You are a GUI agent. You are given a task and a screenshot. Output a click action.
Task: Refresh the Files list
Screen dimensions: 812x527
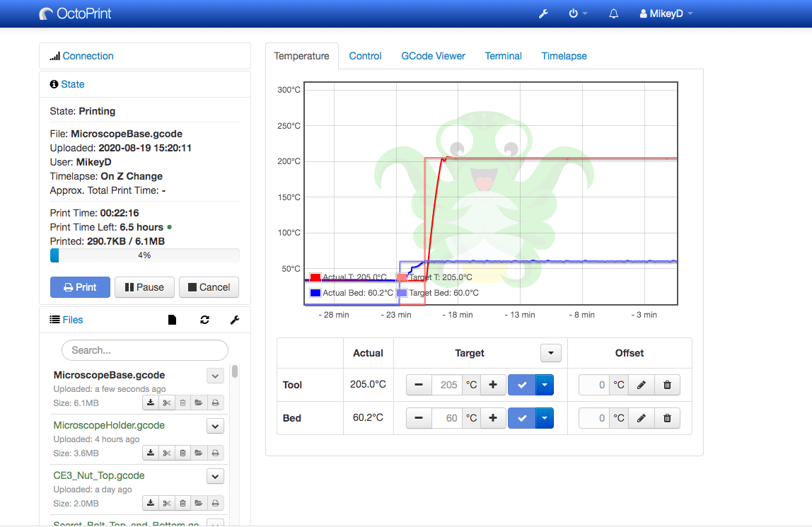204,320
